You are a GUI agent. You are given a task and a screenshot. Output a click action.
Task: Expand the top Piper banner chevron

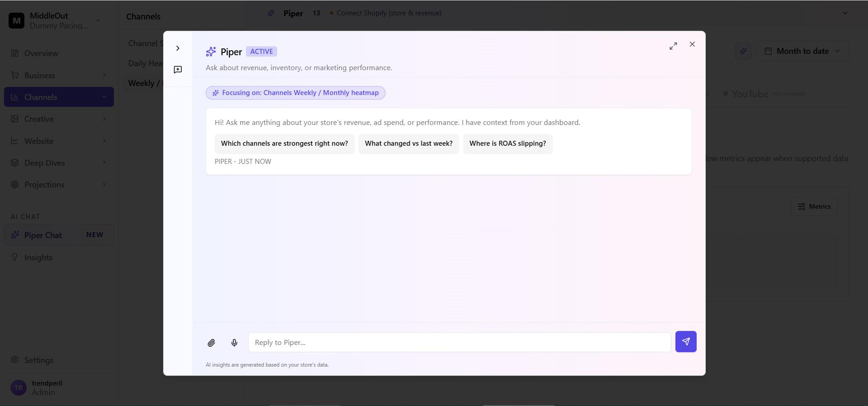click(x=845, y=13)
